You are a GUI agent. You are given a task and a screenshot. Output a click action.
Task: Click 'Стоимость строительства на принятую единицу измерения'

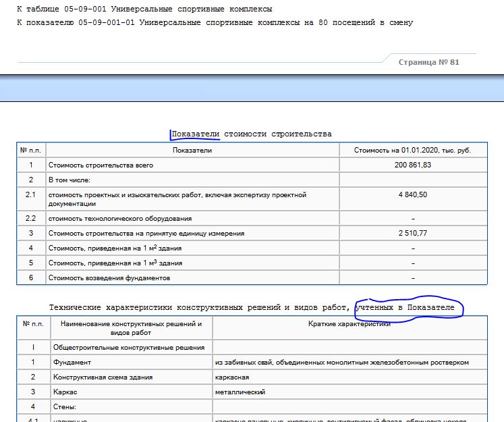[146, 233]
